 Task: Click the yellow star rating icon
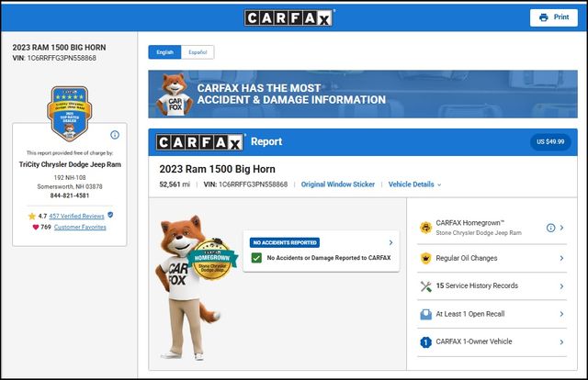[x=32, y=217]
